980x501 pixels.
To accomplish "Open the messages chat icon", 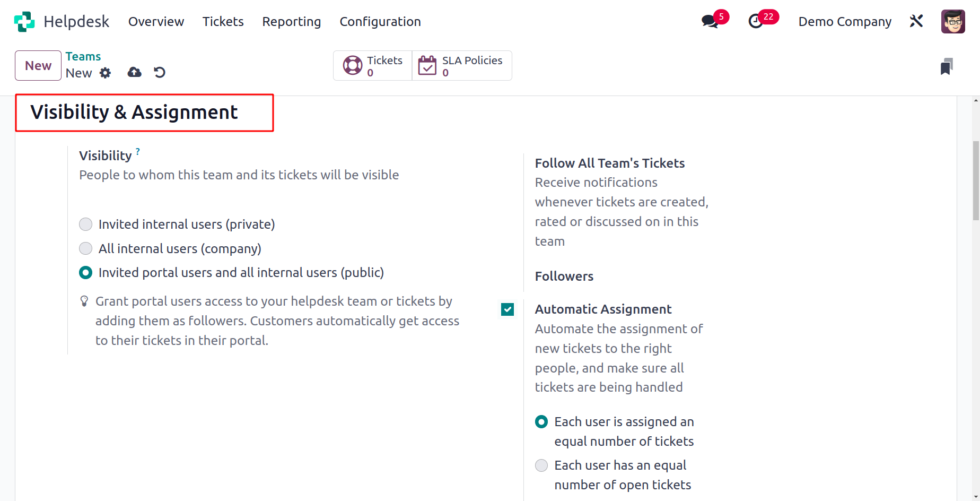I will (x=710, y=21).
